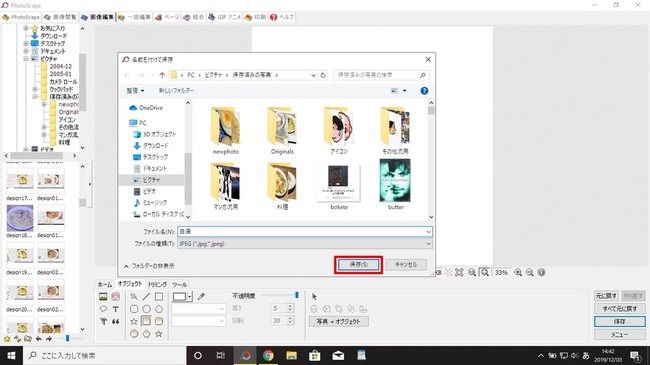
Task: Open File Explorer from the taskbar
Action: pyautogui.click(x=291, y=355)
